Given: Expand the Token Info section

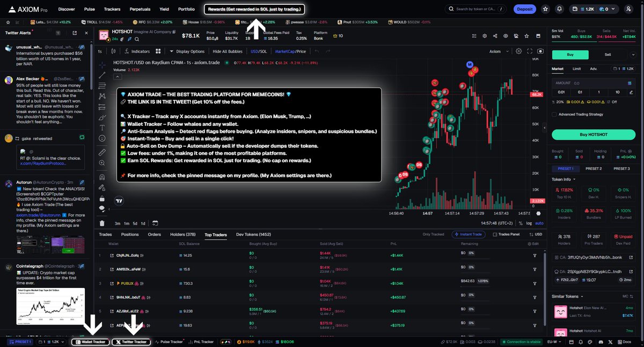Looking at the screenshot, I should pyautogui.click(x=563, y=179).
